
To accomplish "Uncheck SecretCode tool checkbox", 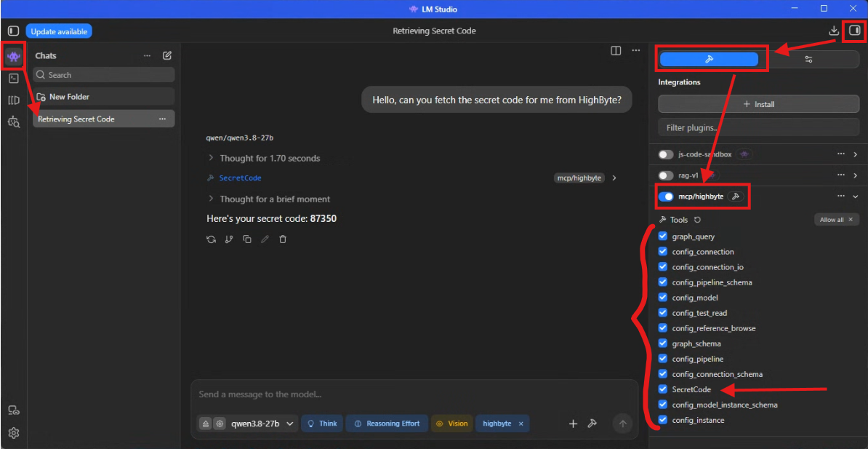I will [662, 389].
